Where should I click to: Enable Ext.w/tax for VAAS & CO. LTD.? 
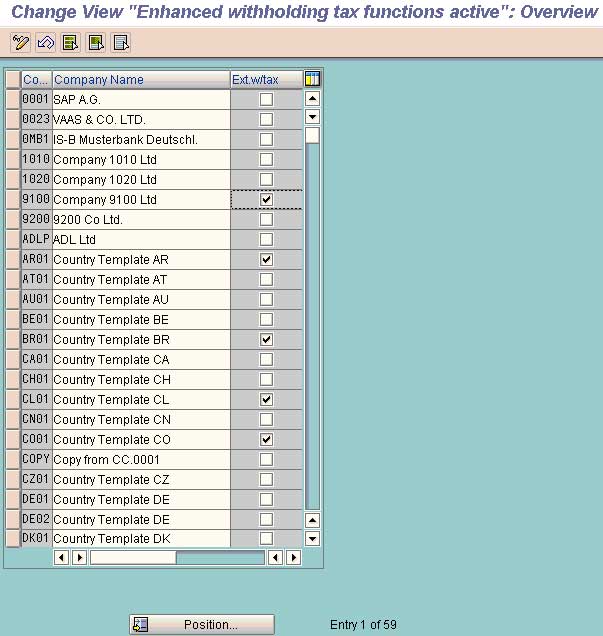coord(266,119)
